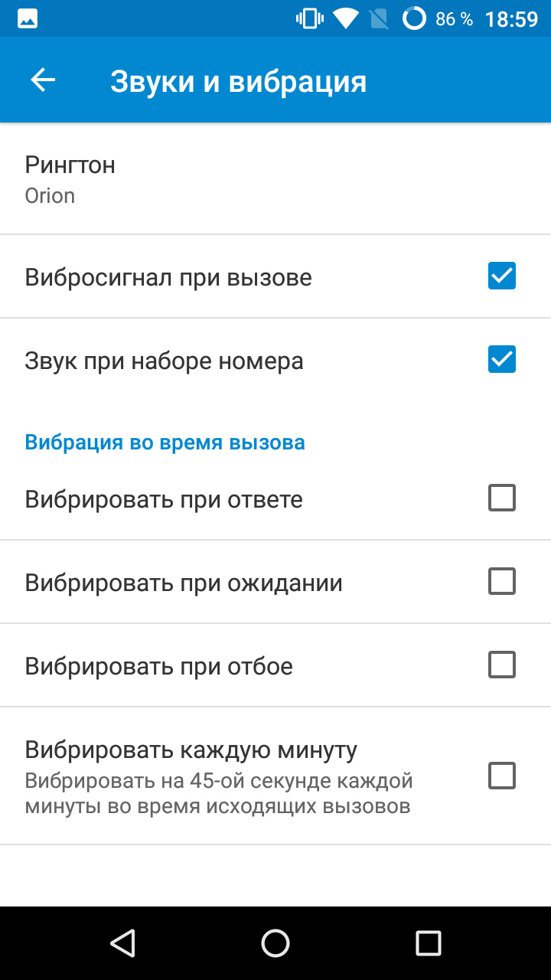
Task: Tap the Android back navigation triangle
Action: tap(122, 943)
